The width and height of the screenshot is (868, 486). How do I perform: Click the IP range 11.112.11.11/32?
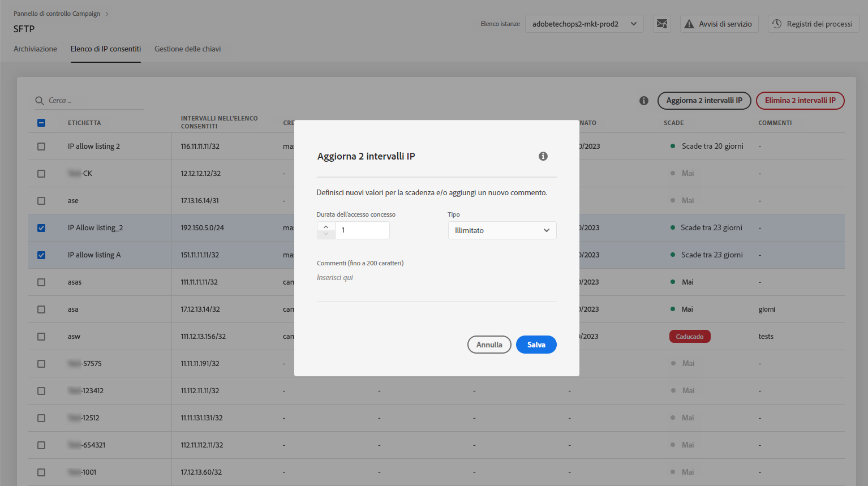[200, 391]
